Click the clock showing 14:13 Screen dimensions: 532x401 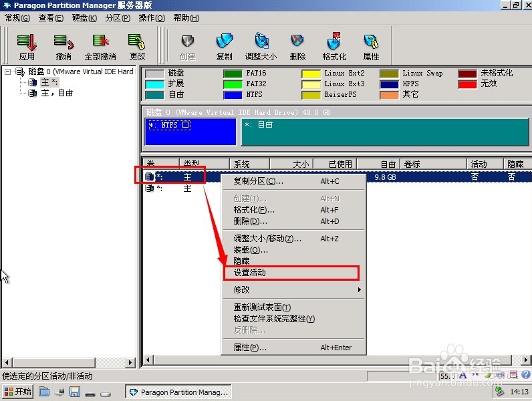(519, 392)
